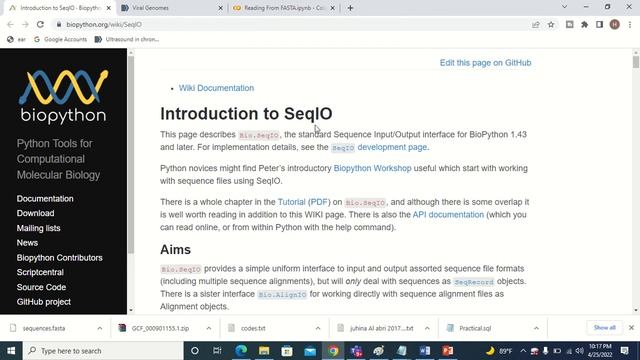
Task: Open the Windows Start menu
Action: coord(11,351)
